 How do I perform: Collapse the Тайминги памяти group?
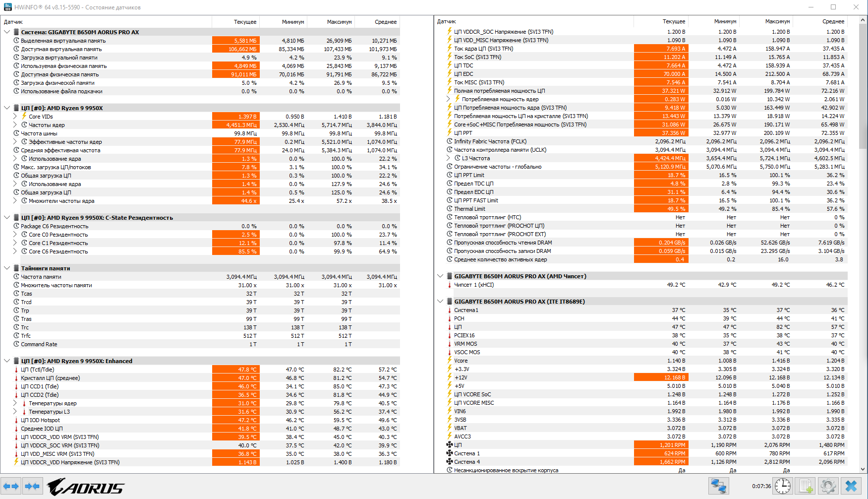(7, 268)
